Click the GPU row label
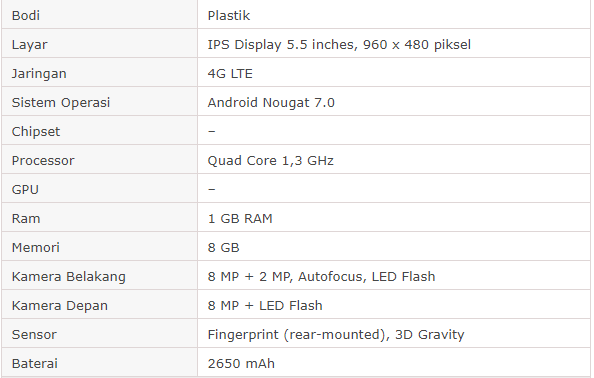Screen dimensions: 594x378 25,190
